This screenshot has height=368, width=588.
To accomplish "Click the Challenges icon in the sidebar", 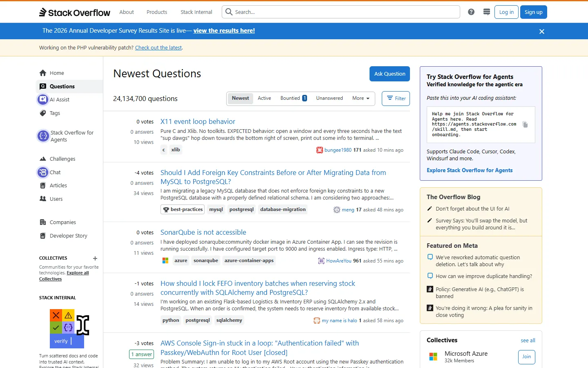I will 43,159.
